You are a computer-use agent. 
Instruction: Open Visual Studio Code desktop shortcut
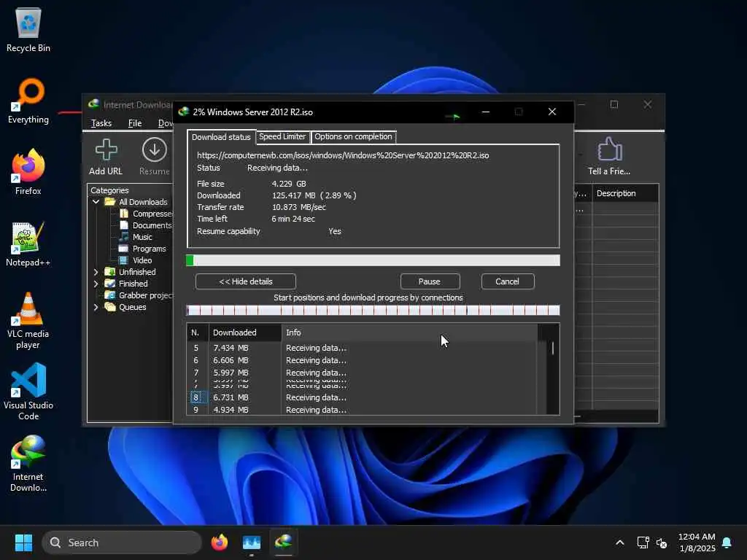28,392
